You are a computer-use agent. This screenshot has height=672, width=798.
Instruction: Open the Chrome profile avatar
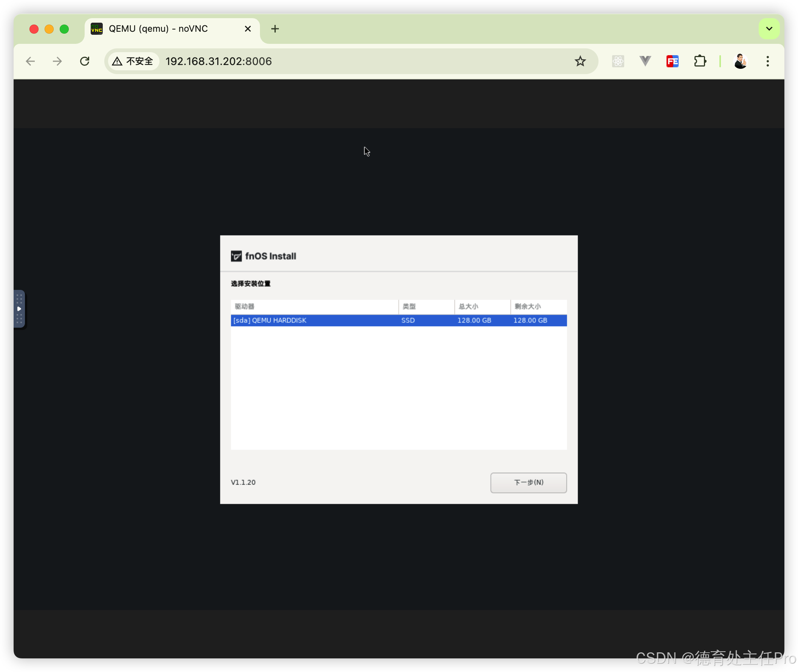(740, 61)
